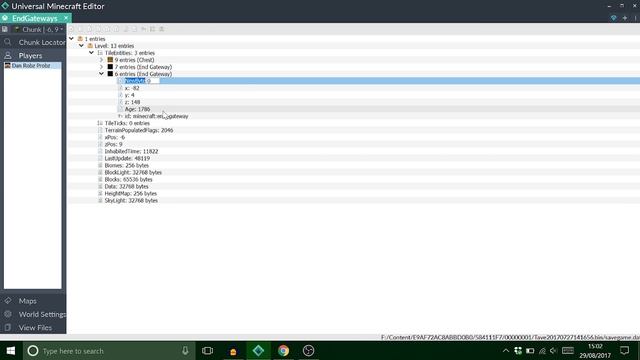Click the Cortana microphone icon
This screenshot has height=360, width=640.
coord(185,351)
